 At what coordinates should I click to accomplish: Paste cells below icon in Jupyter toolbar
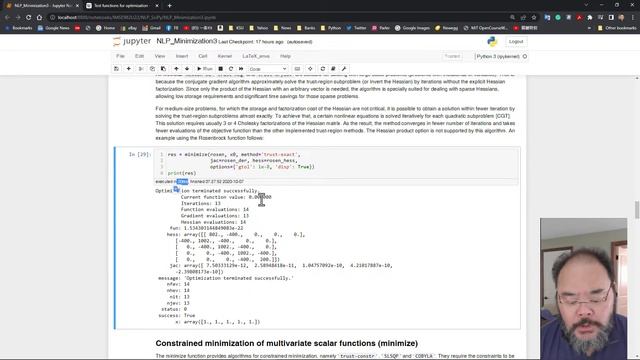click(x=163, y=69)
